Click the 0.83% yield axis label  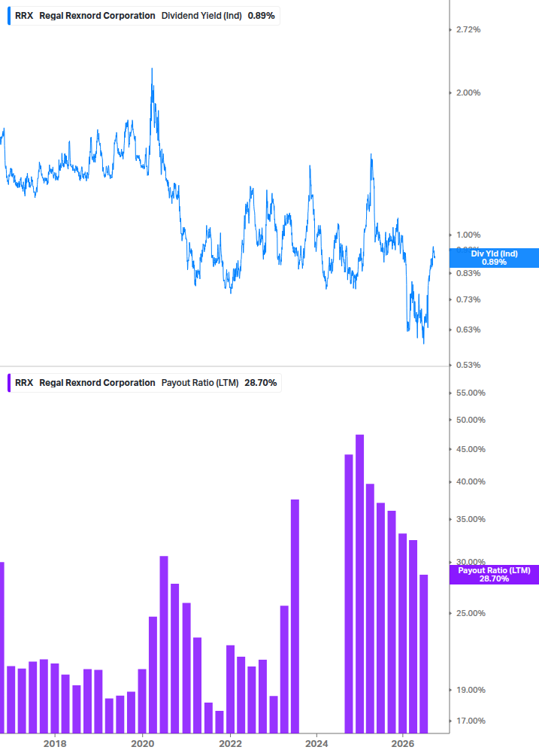pyautogui.click(x=468, y=273)
